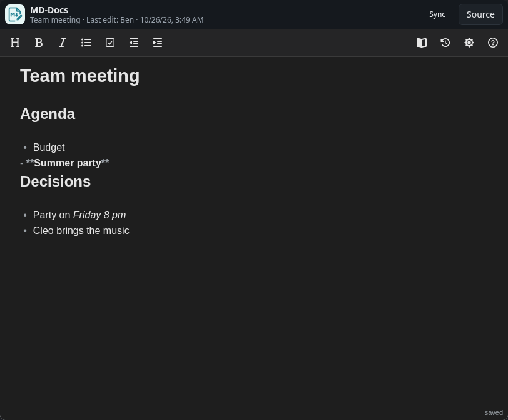Open help via the question mark icon
The height and width of the screenshot is (420, 508).
493,43
